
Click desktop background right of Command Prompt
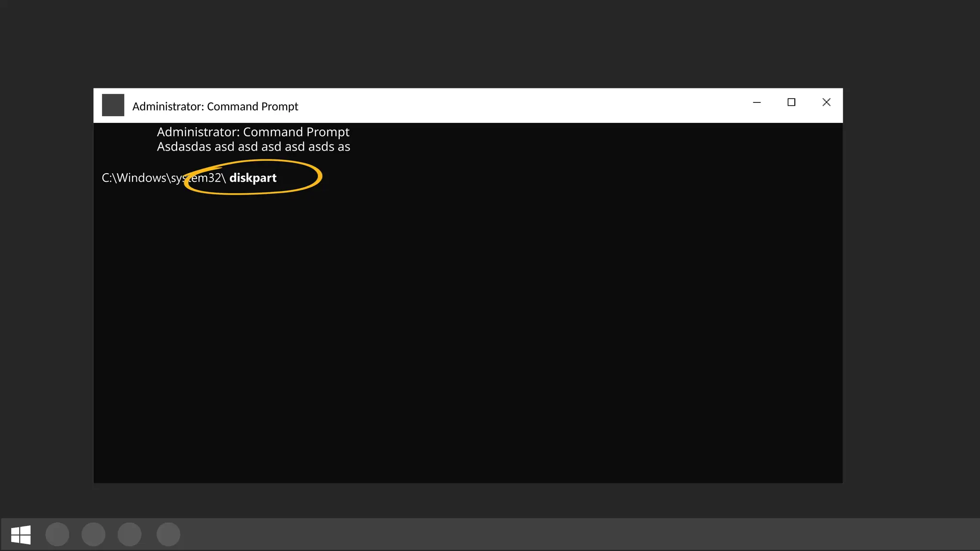tap(912, 287)
